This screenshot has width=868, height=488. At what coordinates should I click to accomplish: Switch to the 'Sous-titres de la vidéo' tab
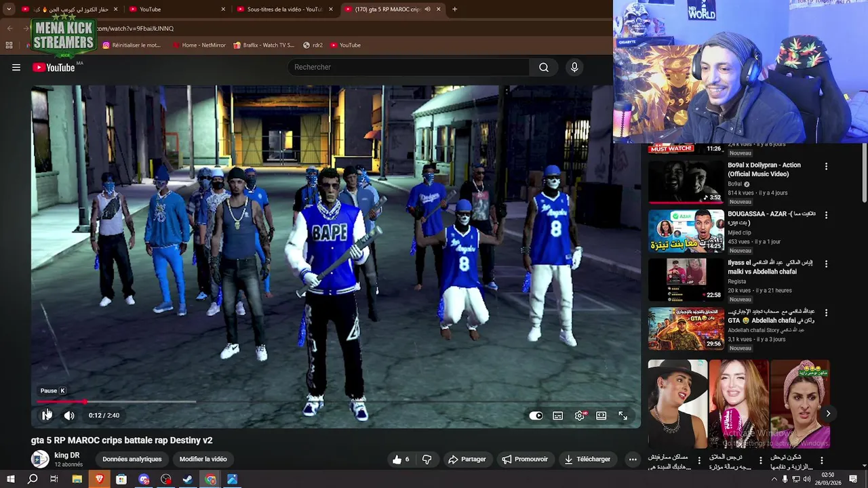(x=284, y=9)
